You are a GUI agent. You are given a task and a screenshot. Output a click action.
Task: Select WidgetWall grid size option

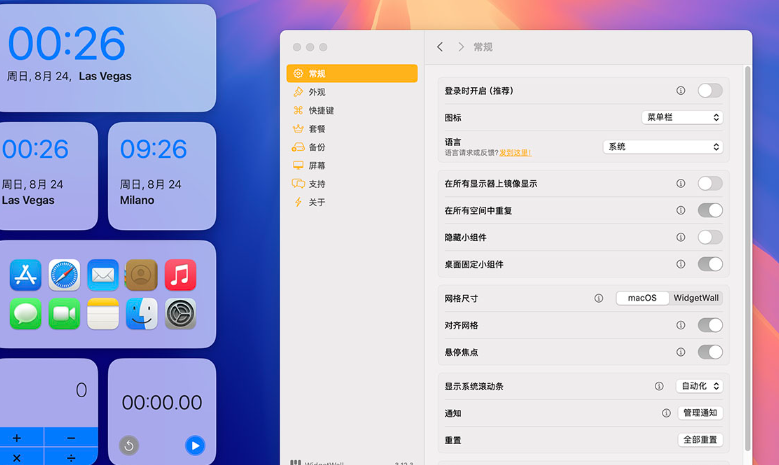click(696, 298)
